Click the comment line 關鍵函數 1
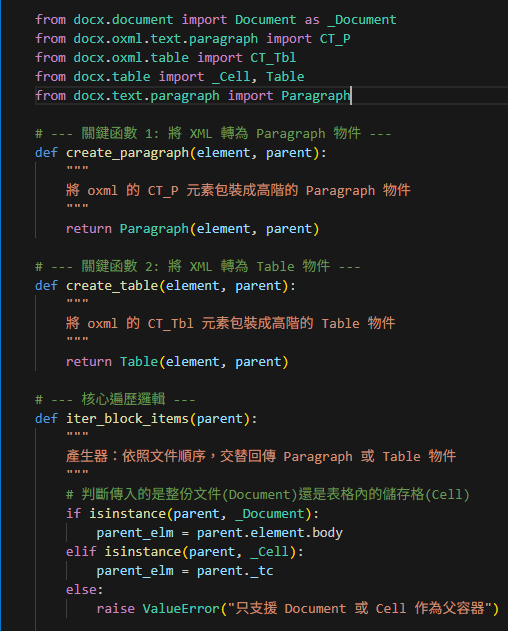The height and width of the screenshot is (631, 508). click(213, 133)
